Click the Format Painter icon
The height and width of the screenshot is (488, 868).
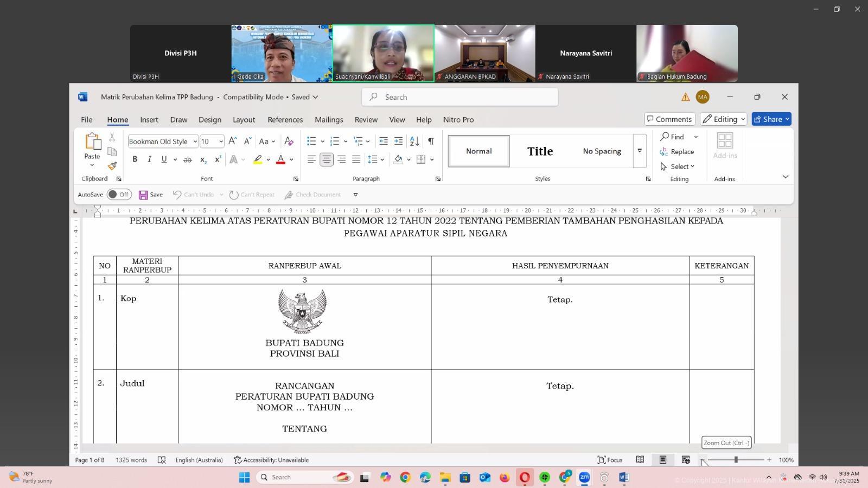tap(112, 166)
